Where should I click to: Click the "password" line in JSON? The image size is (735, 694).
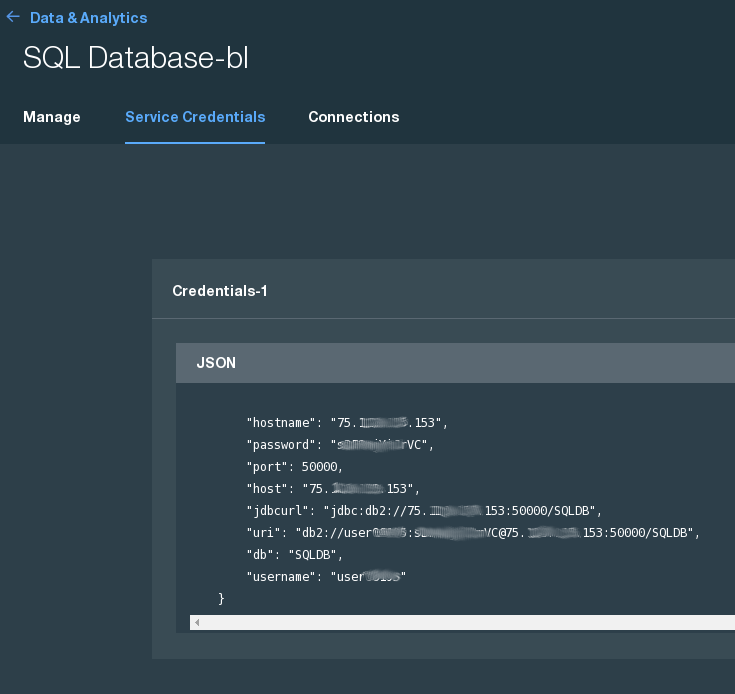(340, 445)
